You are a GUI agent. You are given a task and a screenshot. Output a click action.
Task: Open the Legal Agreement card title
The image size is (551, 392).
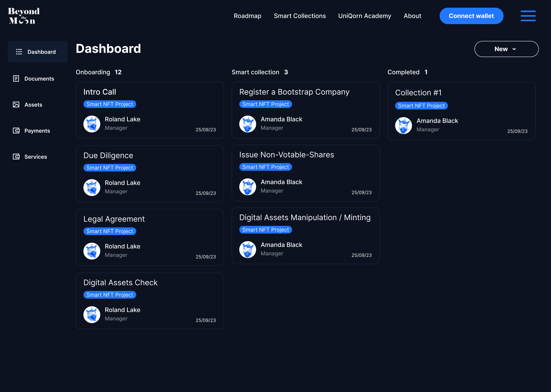[x=114, y=219]
